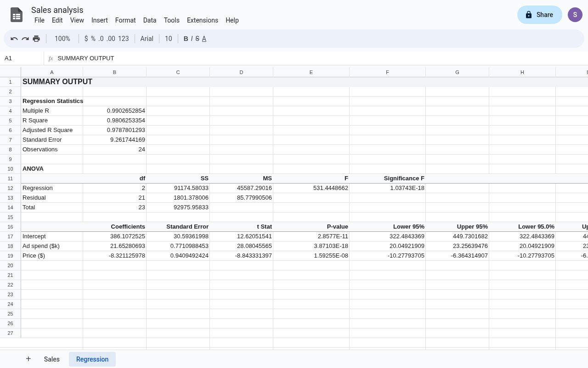The image size is (588, 368).
Task: Switch to the Sales sheet tab
Action: click(52, 359)
